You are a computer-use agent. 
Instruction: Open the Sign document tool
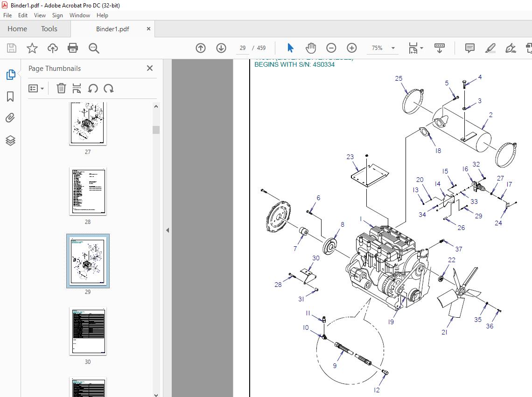(511, 48)
